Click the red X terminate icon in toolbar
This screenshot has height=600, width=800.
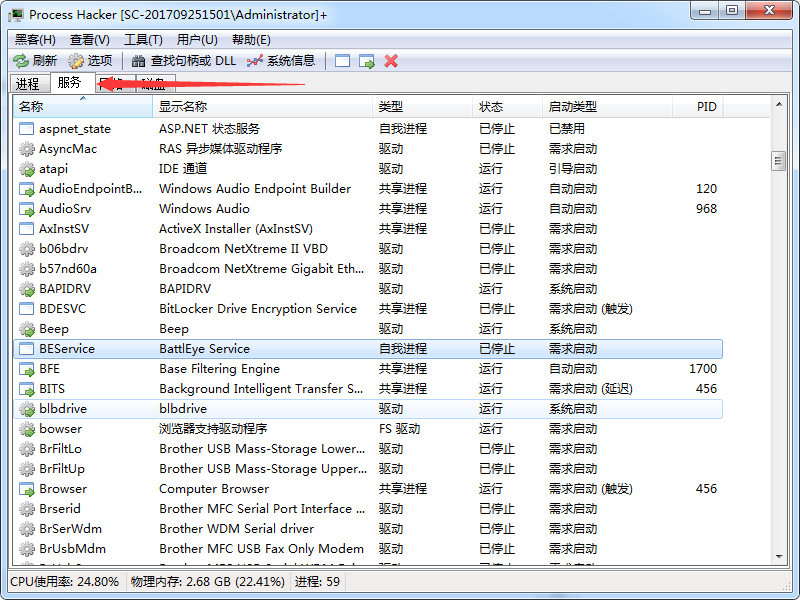(x=391, y=61)
